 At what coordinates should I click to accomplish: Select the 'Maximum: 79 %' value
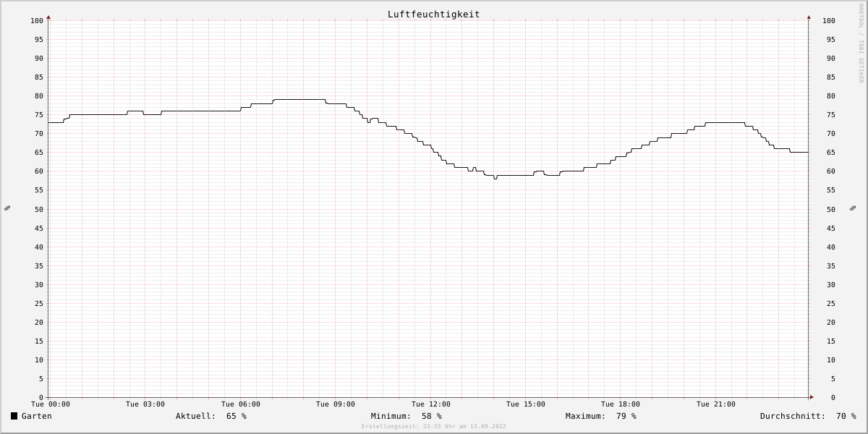[x=601, y=416]
